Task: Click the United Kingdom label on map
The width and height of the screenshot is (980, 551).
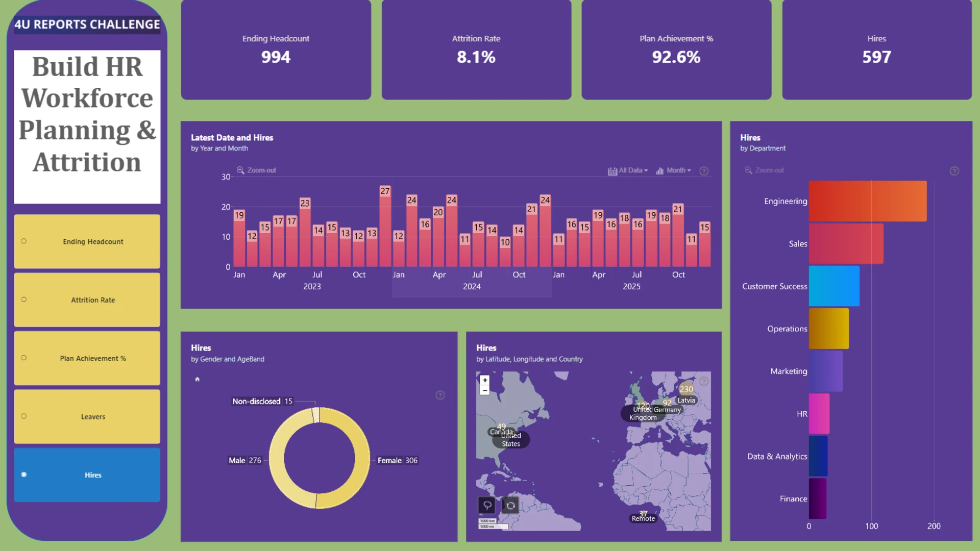Action: pos(643,413)
